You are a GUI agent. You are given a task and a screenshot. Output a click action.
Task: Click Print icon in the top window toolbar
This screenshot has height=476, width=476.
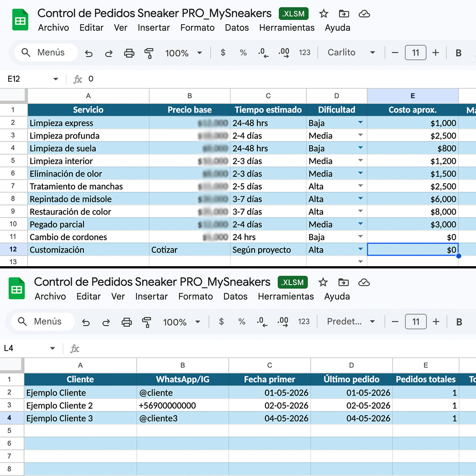(129, 53)
